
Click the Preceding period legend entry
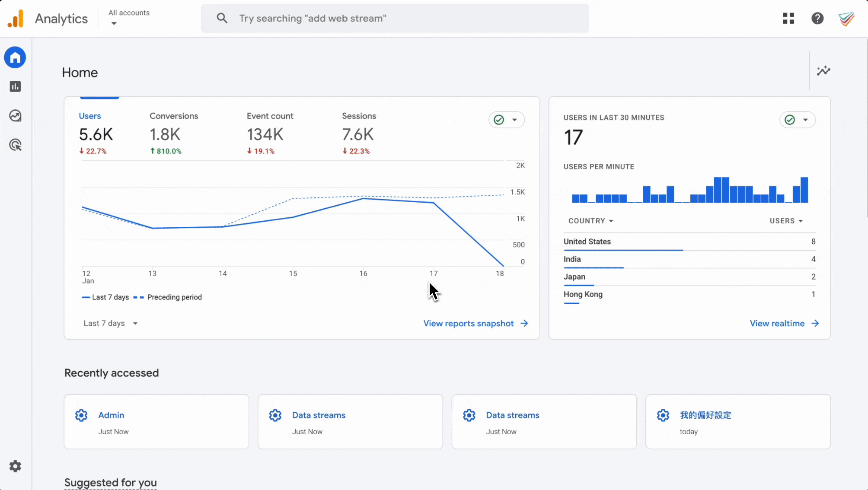pyautogui.click(x=168, y=297)
